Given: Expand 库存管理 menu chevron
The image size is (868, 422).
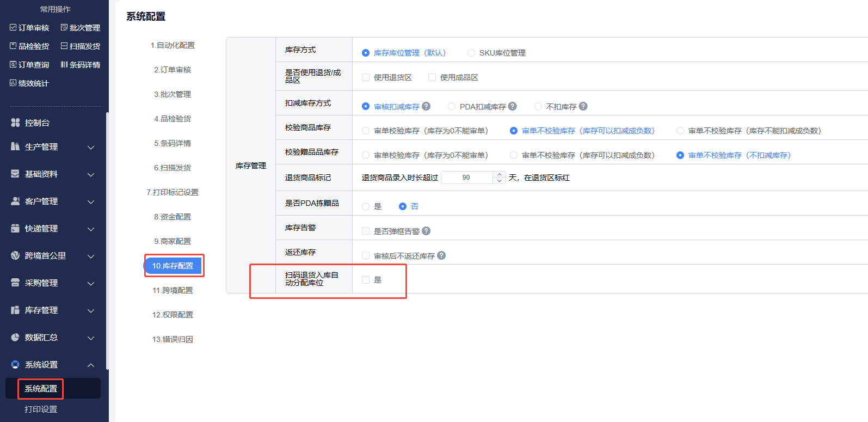Looking at the screenshot, I should tap(91, 310).
